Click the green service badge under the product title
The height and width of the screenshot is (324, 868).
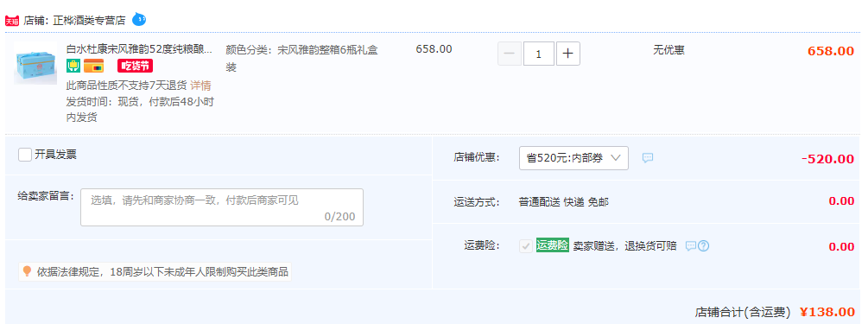click(73, 67)
